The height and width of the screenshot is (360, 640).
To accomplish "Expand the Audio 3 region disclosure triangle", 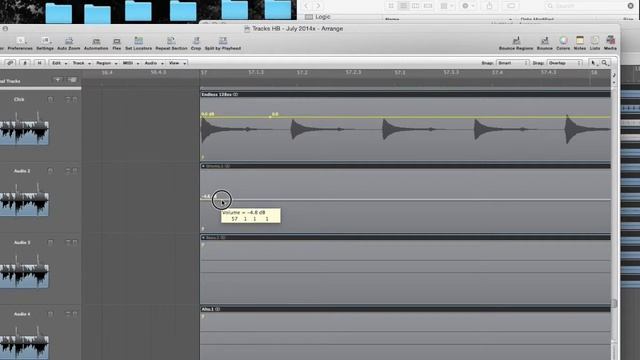I will coord(203,238).
